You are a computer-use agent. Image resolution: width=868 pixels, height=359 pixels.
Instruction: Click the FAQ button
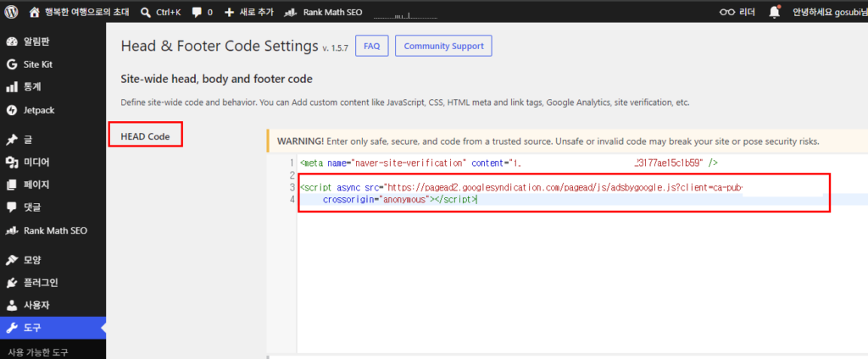coord(372,46)
